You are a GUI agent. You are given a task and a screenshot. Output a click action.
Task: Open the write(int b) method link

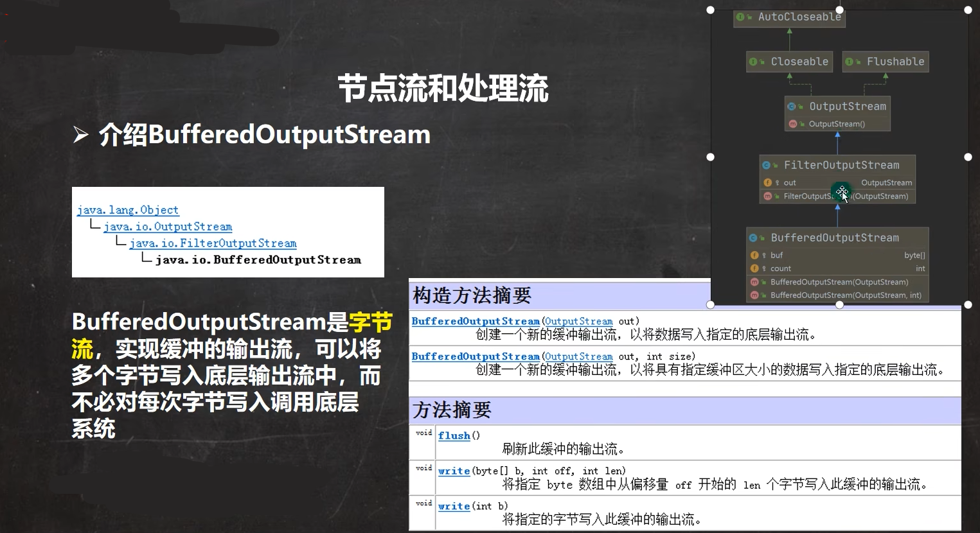point(454,506)
